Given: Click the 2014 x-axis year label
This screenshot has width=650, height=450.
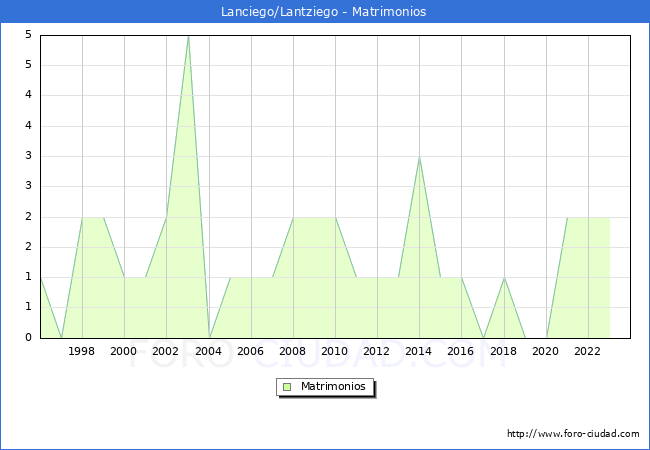Looking at the screenshot, I should click(419, 351).
